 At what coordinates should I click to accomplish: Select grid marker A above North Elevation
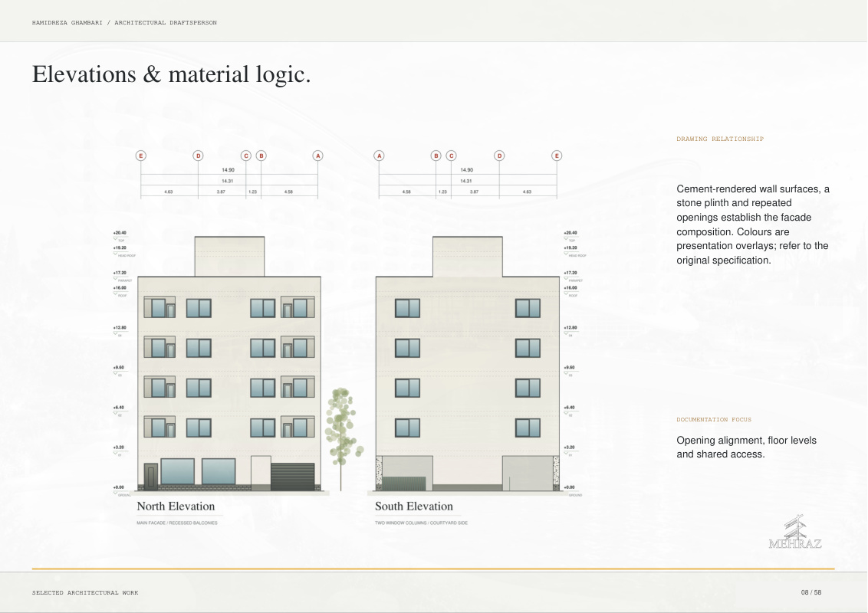(317, 156)
